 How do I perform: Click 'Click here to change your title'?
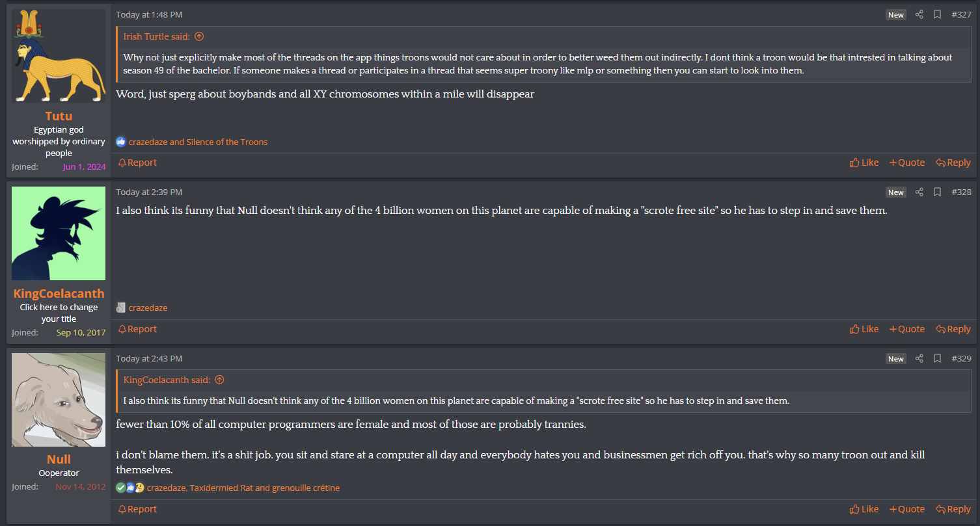59,313
